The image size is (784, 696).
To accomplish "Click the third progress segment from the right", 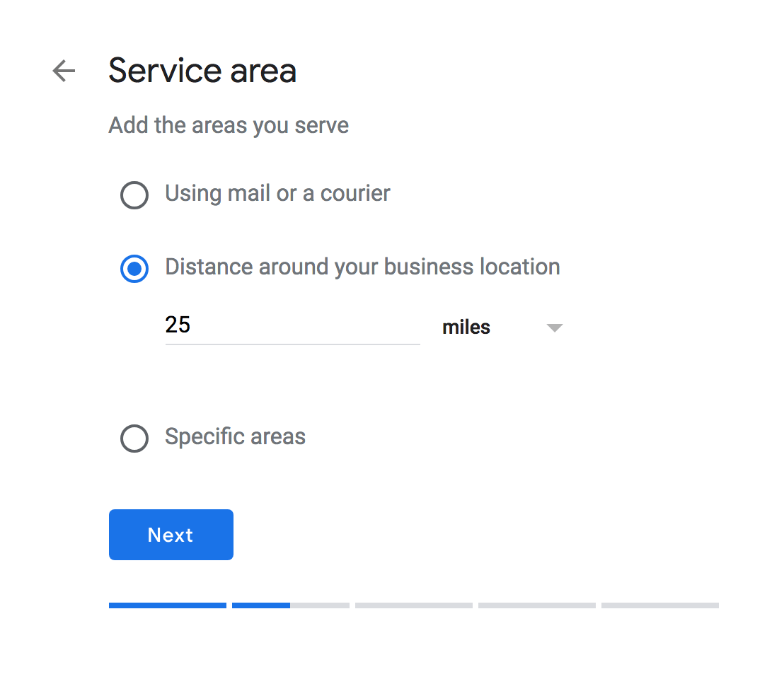I will click(x=413, y=605).
